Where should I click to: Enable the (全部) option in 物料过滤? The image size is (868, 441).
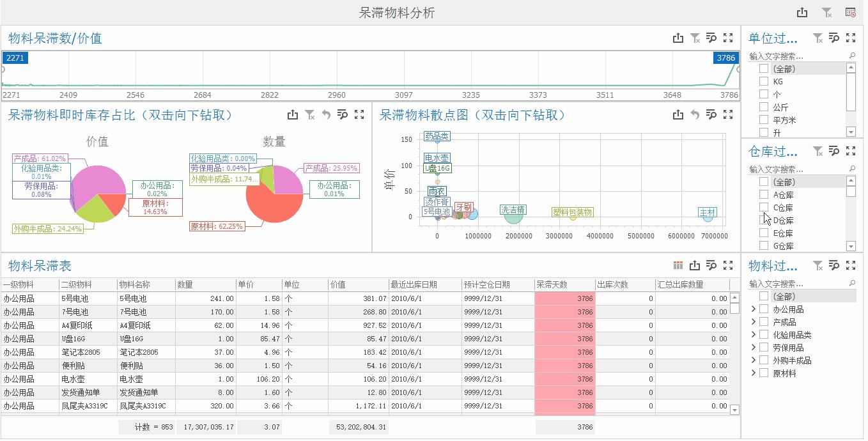click(x=763, y=296)
